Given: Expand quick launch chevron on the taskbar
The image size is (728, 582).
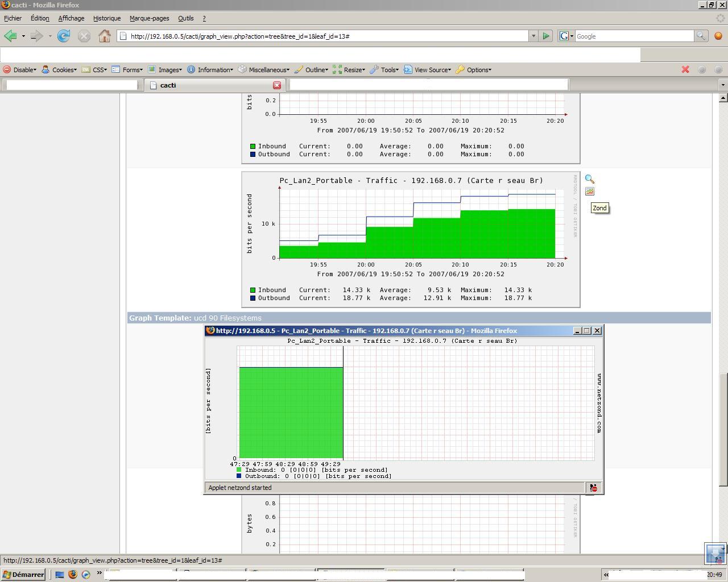Looking at the screenshot, I should (99, 573).
